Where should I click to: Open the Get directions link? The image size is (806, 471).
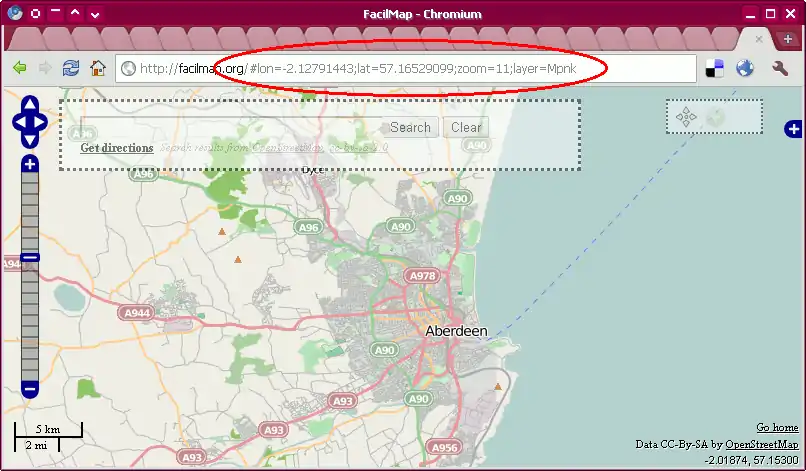pyautogui.click(x=117, y=148)
